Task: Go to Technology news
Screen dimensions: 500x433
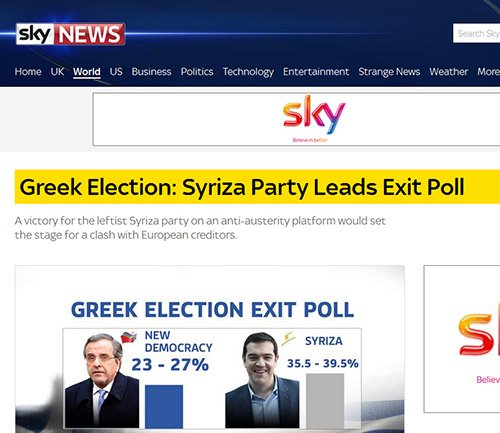Action: [248, 72]
